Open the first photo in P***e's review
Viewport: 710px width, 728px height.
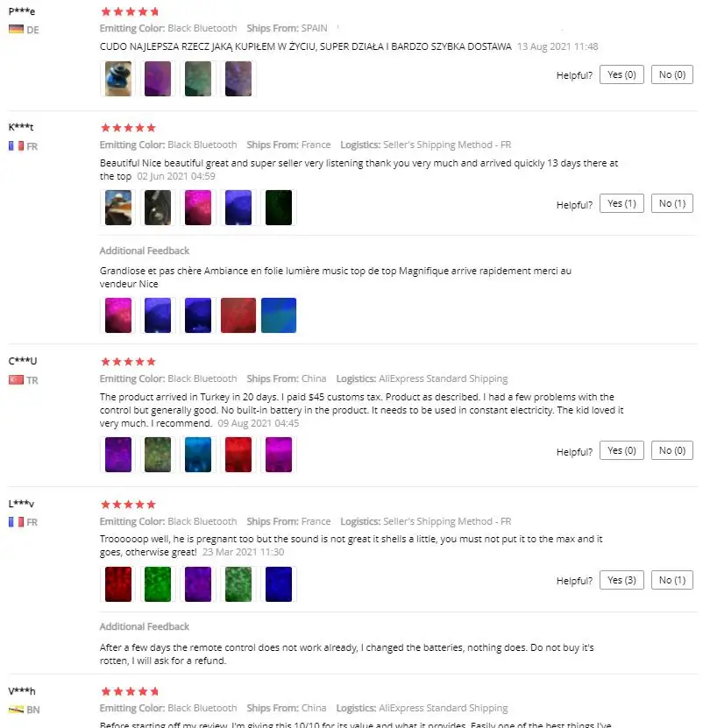(118, 79)
